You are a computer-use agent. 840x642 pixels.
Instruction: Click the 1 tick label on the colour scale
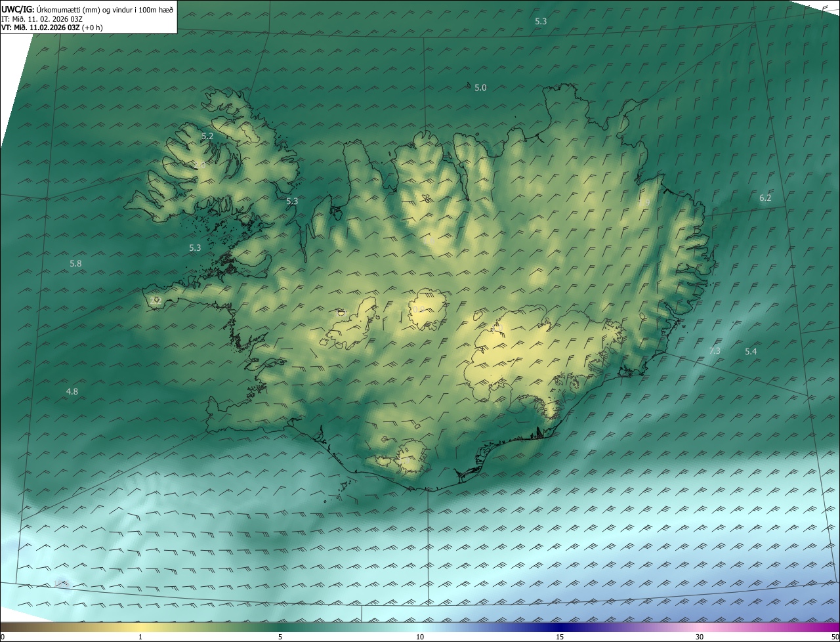click(140, 637)
